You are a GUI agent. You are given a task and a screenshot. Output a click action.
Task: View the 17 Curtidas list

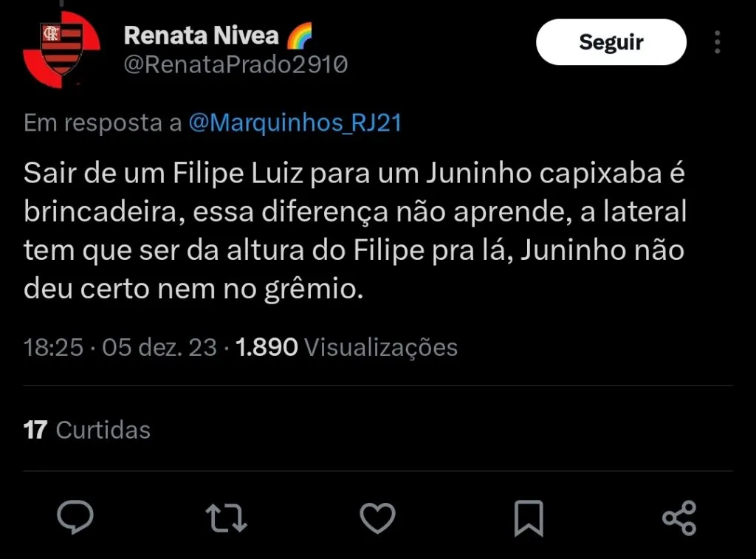click(87, 430)
